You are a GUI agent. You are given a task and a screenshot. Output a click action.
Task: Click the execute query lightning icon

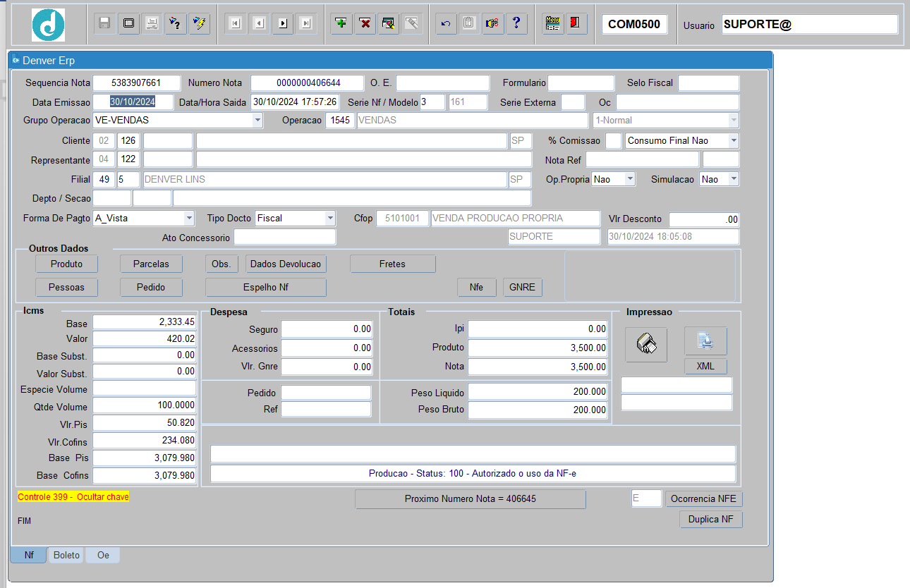pyautogui.click(x=200, y=23)
